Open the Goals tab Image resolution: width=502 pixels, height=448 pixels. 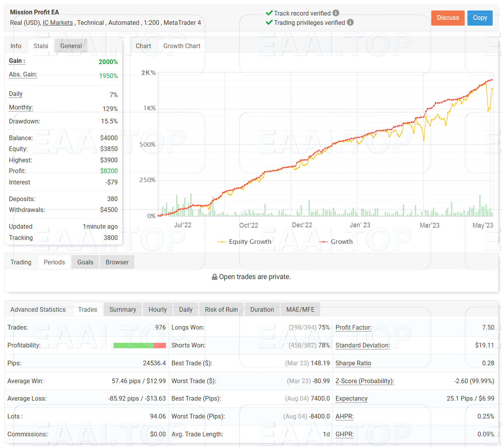[85, 262]
